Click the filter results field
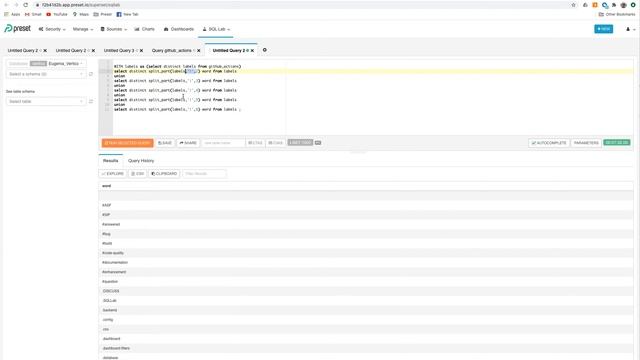This screenshot has width=640, height=360. click(204, 173)
